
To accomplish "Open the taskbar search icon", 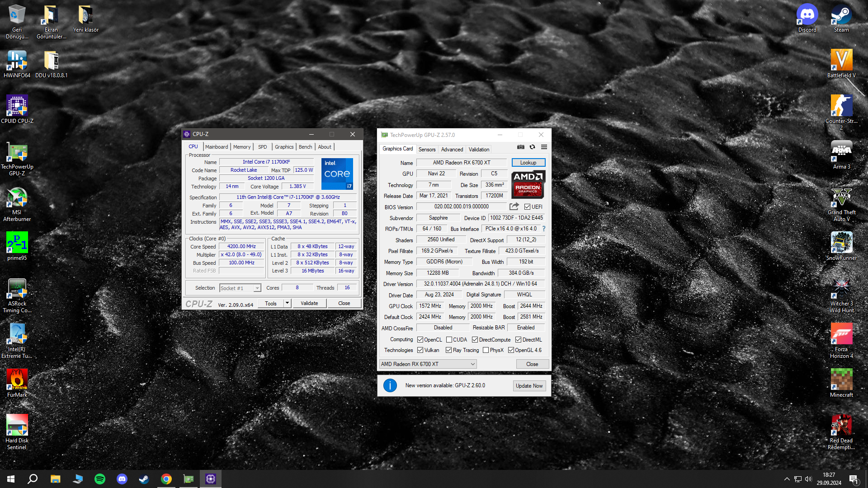I will coord(33,479).
